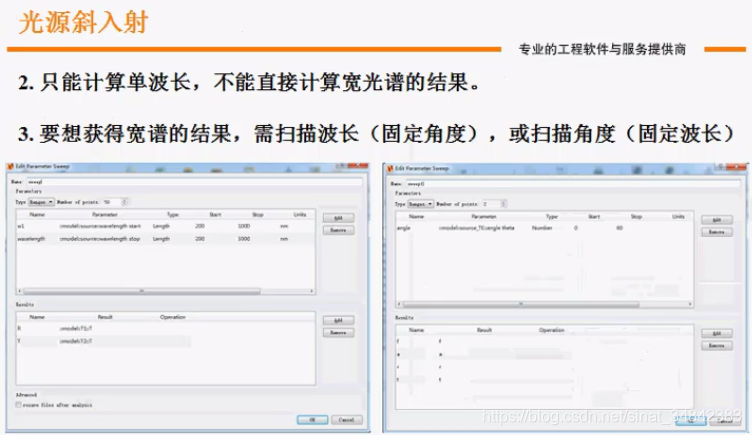This screenshot has width=752, height=435.
Task: Click the '::model::T2::T' result cell
Action: (x=76, y=341)
